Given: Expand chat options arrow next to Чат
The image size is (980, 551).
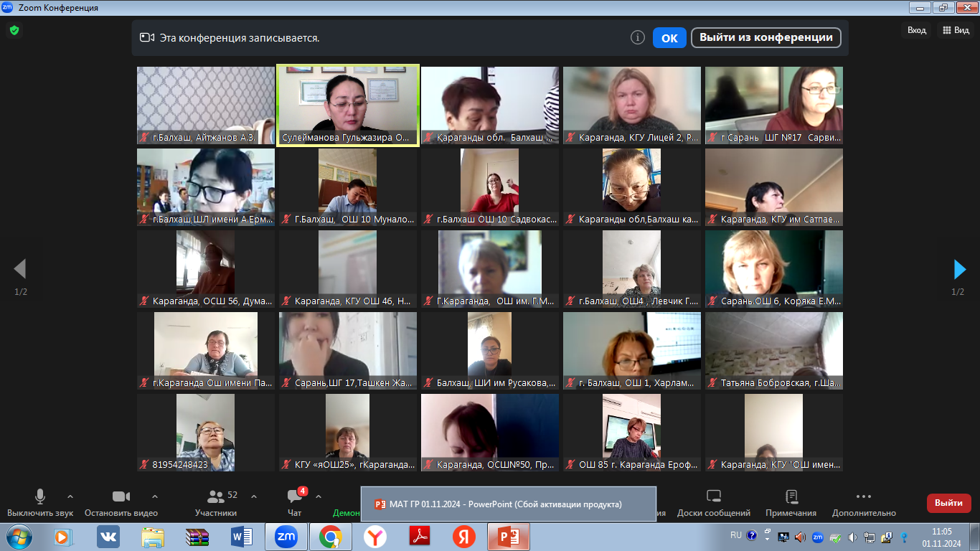Looking at the screenshot, I should tap(319, 496).
